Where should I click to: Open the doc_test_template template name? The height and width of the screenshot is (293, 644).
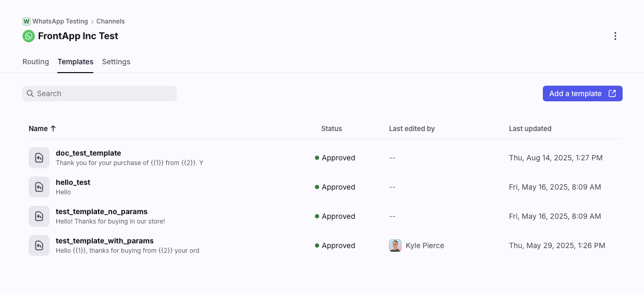coord(88,153)
